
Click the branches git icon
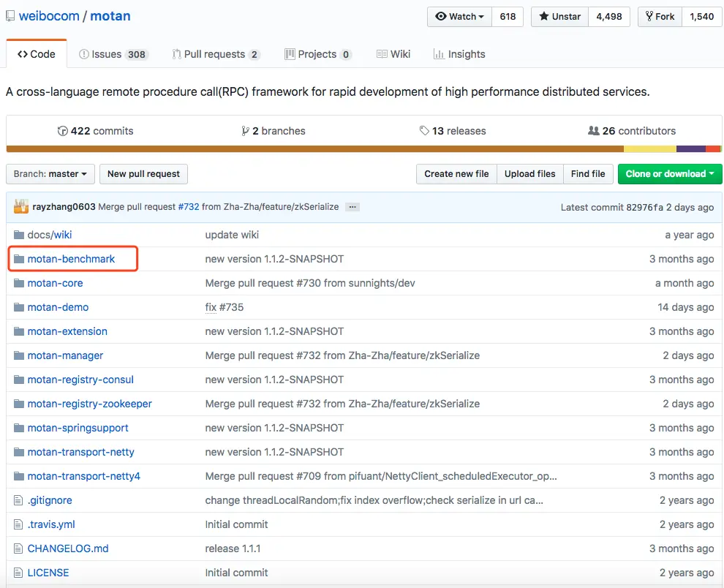pyautogui.click(x=245, y=131)
